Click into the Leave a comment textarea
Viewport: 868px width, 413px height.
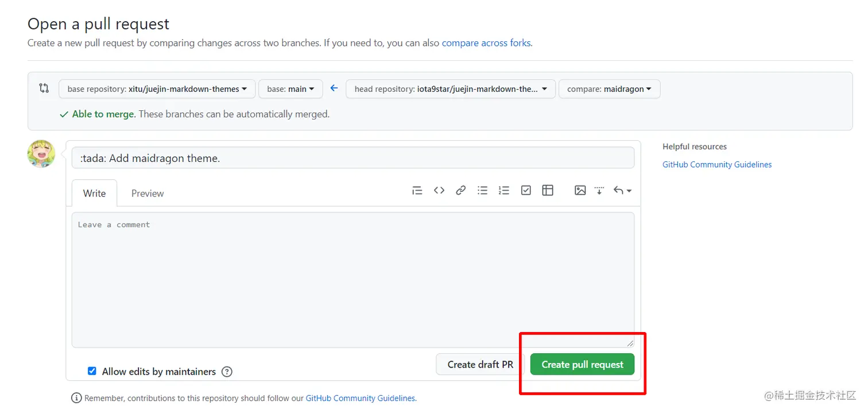353,280
